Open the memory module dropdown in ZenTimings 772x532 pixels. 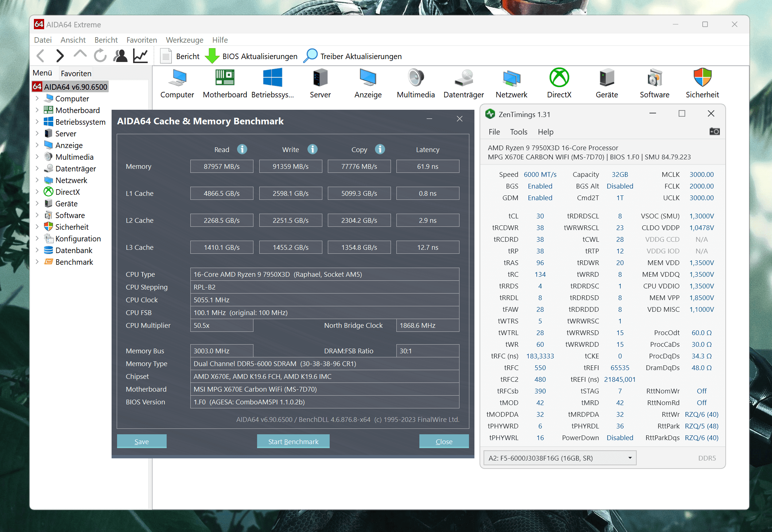(x=560, y=458)
